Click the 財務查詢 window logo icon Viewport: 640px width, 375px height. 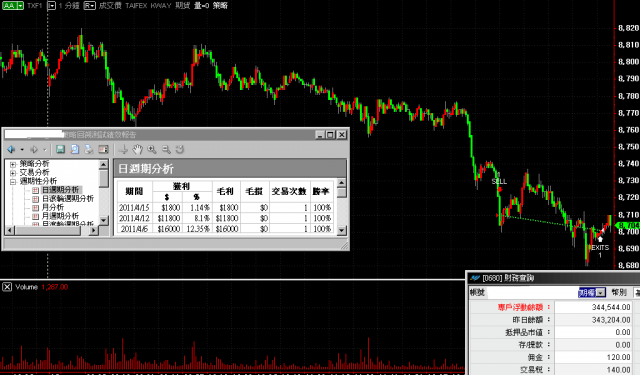475,278
